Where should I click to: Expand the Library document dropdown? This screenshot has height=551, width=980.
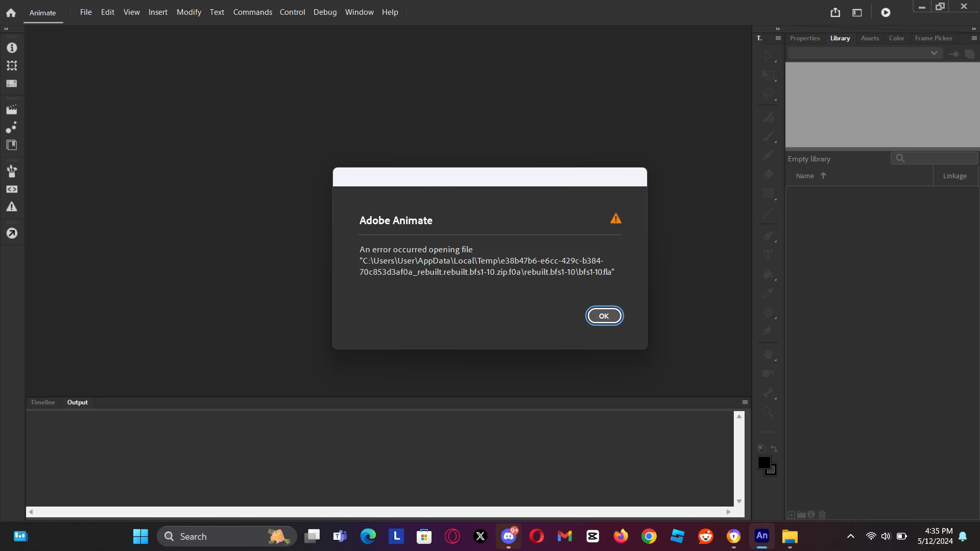tap(865, 53)
